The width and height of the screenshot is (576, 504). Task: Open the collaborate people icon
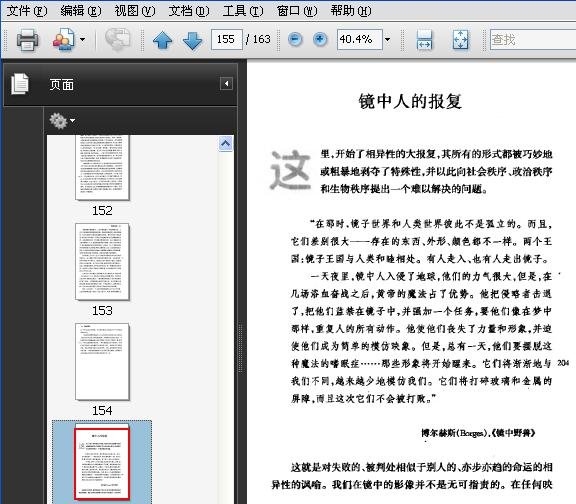[64, 39]
